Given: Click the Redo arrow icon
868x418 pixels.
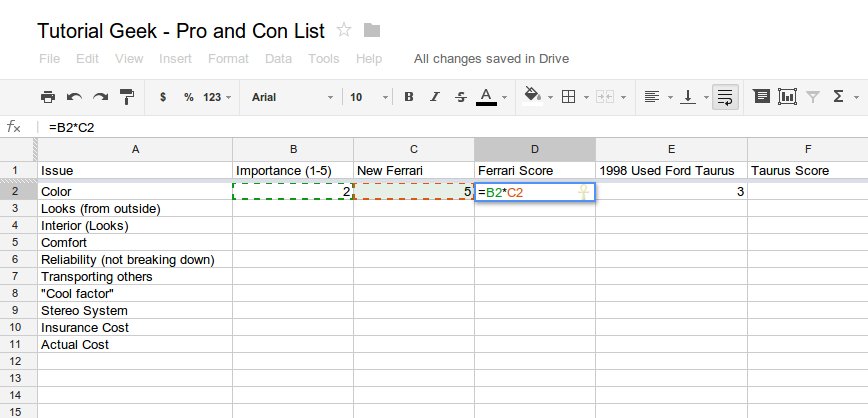Looking at the screenshot, I should (x=100, y=97).
